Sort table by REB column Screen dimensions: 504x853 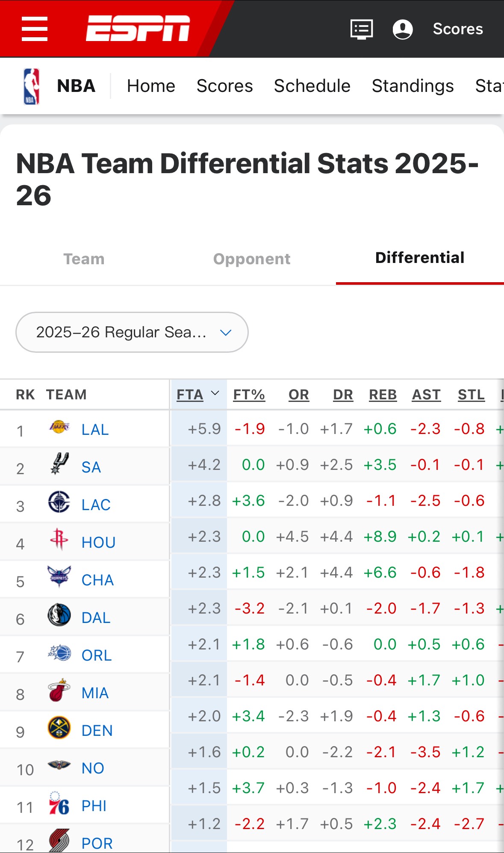383,395
